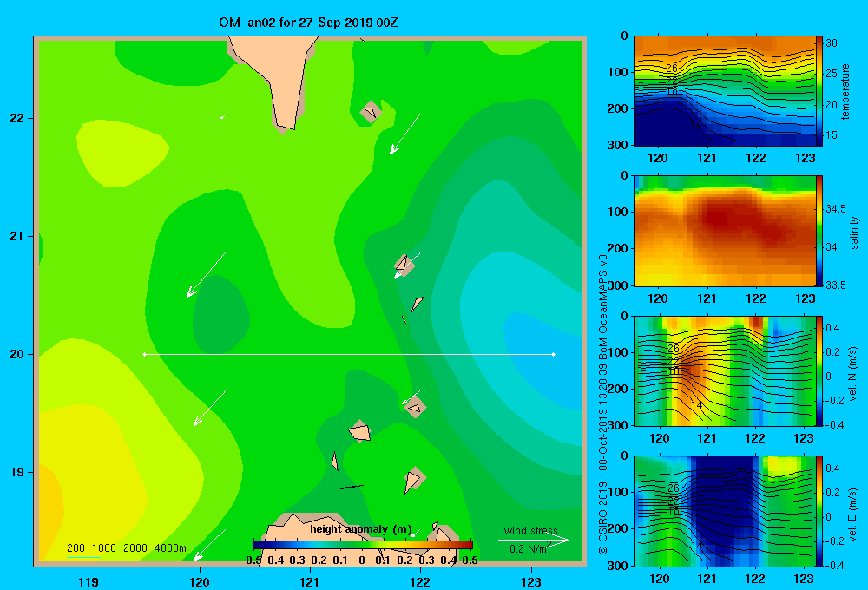The image size is (868, 590).
Task: Select the salinity cross-section panel
Action: click(724, 231)
